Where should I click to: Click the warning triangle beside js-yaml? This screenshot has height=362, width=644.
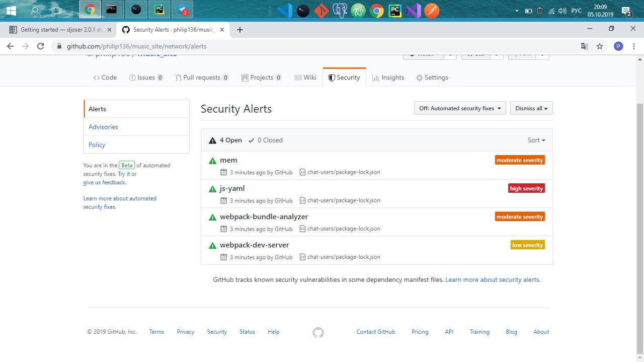pyautogui.click(x=212, y=189)
